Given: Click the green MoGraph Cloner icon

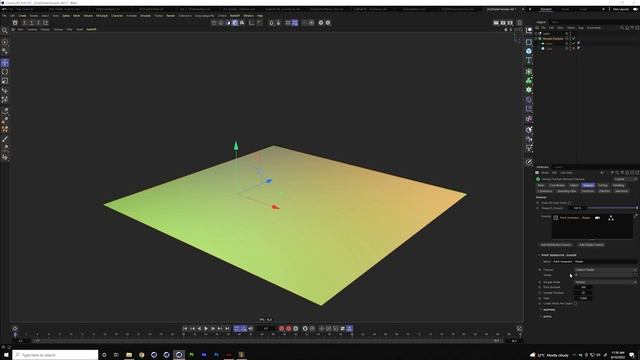Looking at the screenshot, I should pyautogui.click(x=529, y=80).
